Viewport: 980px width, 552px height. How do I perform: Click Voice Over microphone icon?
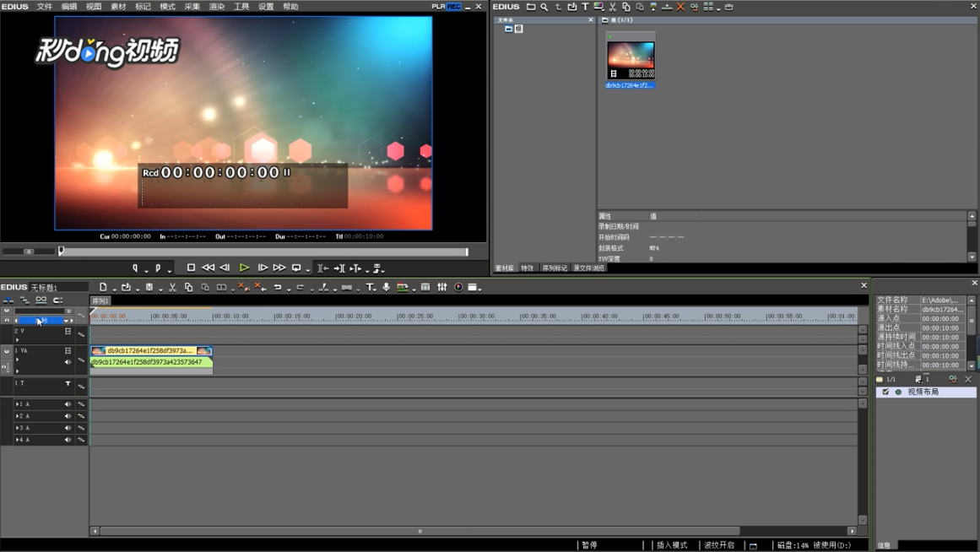387,287
